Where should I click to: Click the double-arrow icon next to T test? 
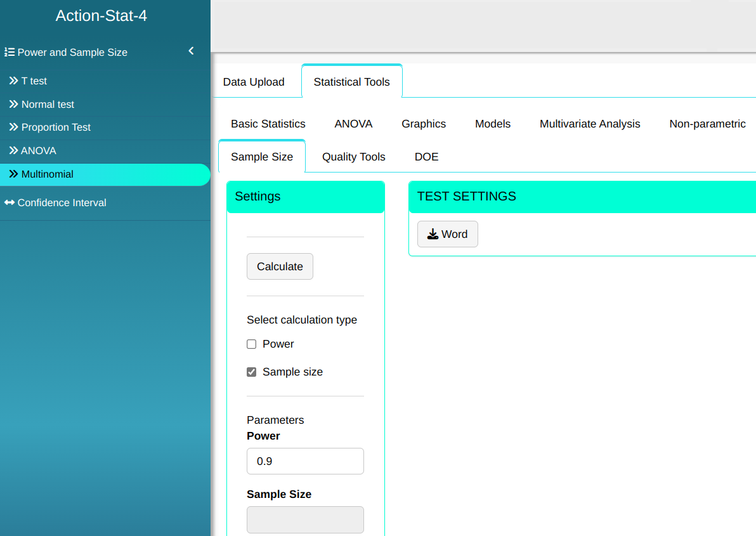(x=13, y=81)
